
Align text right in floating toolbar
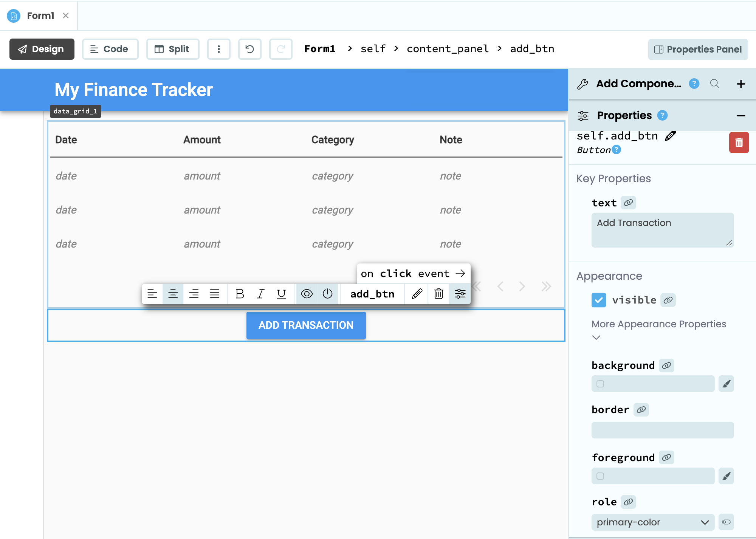click(x=194, y=294)
